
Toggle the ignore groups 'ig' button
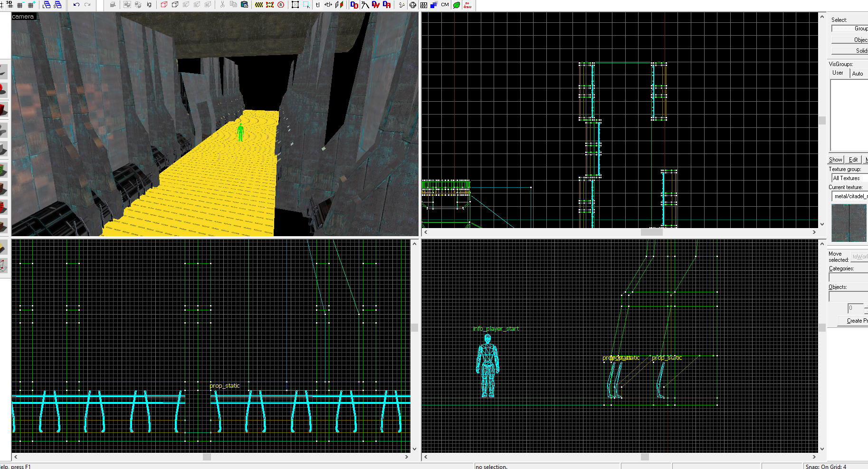(x=149, y=5)
